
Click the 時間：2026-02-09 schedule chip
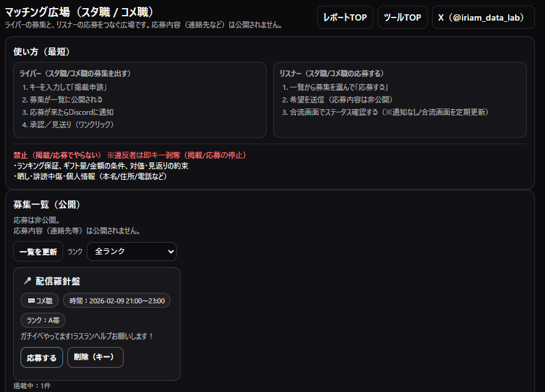pos(117,300)
